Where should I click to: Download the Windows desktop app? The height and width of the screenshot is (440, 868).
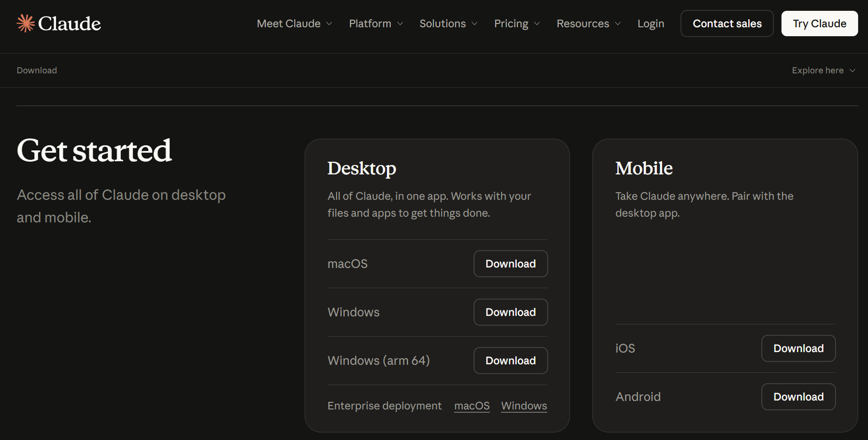(510, 312)
